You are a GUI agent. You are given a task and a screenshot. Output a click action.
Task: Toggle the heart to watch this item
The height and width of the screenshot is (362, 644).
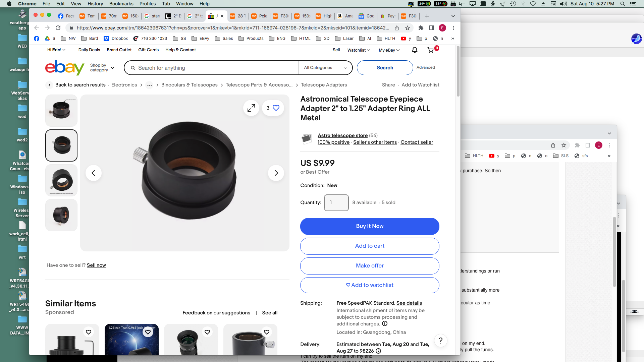coord(276,108)
